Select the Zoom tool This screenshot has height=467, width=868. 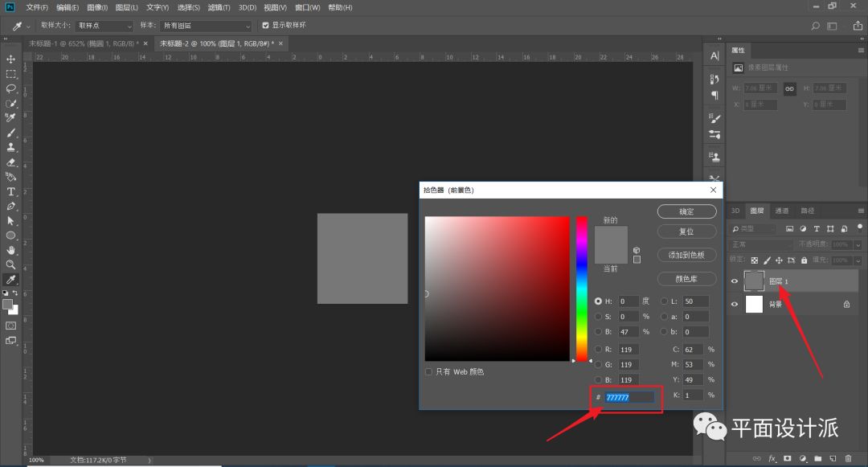[11, 264]
